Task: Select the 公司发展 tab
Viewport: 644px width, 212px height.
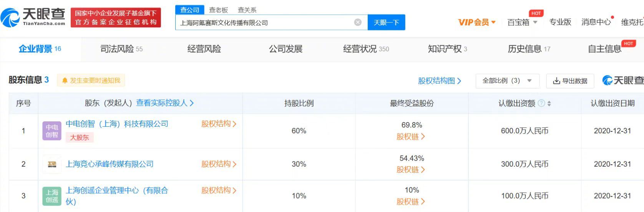Action: pos(285,49)
